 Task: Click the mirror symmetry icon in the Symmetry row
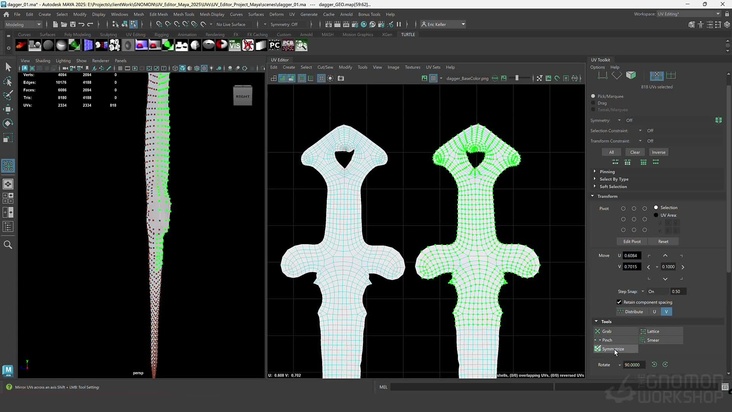click(x=718, y=120)
